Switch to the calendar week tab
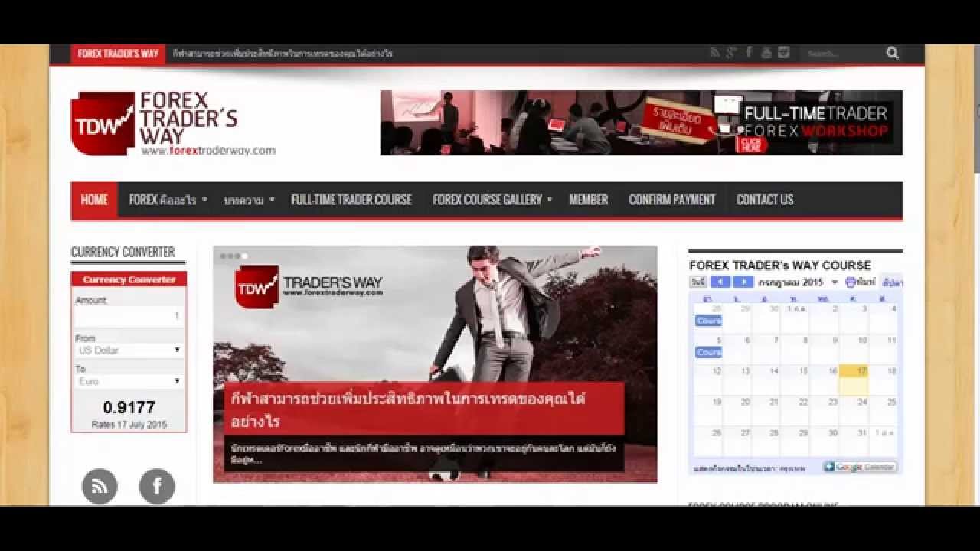This screenshot has width=980, height=551. (x=893, y=282)
